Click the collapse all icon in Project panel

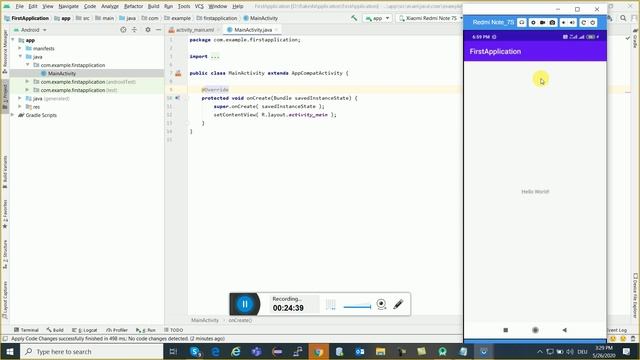[134, 30]
